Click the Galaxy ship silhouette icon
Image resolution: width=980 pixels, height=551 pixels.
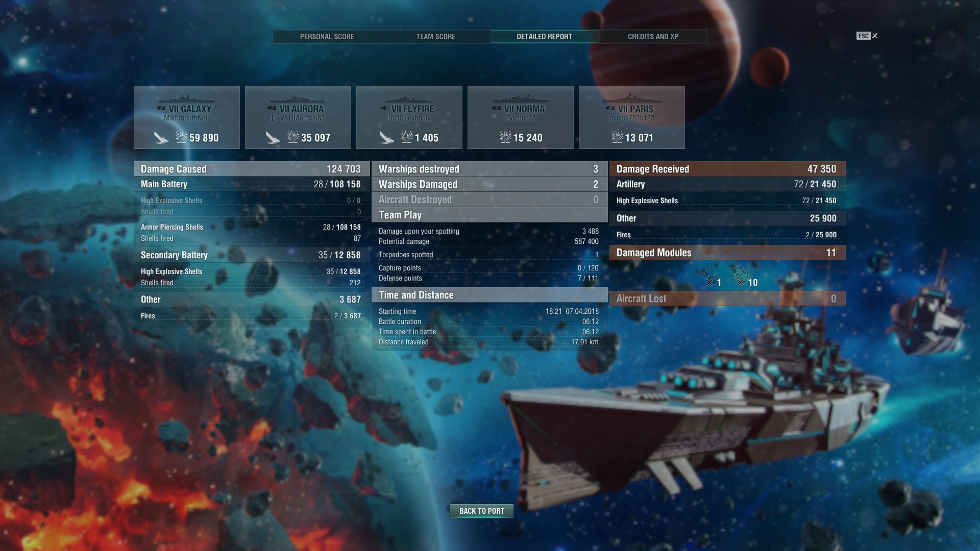186,98
